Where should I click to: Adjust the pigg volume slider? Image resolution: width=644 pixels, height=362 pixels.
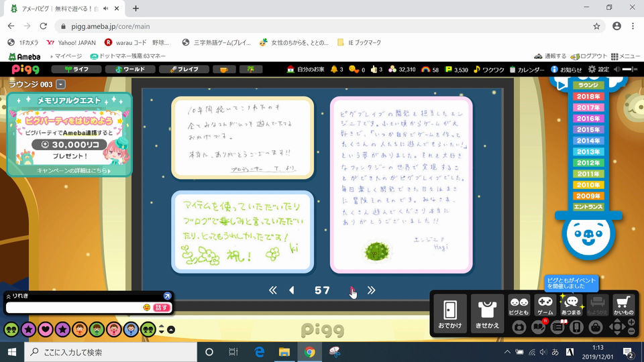coord(630,69)
